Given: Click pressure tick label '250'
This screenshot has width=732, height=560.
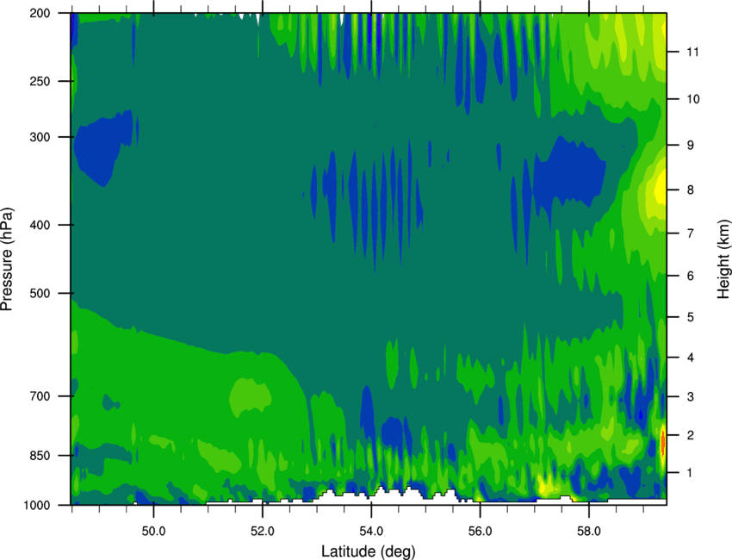Looking at the screenshot, I should point(40,81).
